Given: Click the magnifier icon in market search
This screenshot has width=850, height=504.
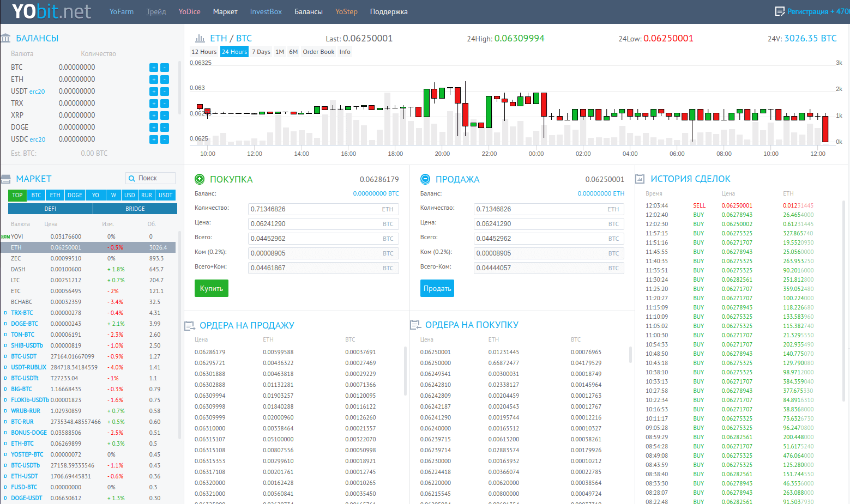Looking at the screenshot, I should (x=131, y=178).
